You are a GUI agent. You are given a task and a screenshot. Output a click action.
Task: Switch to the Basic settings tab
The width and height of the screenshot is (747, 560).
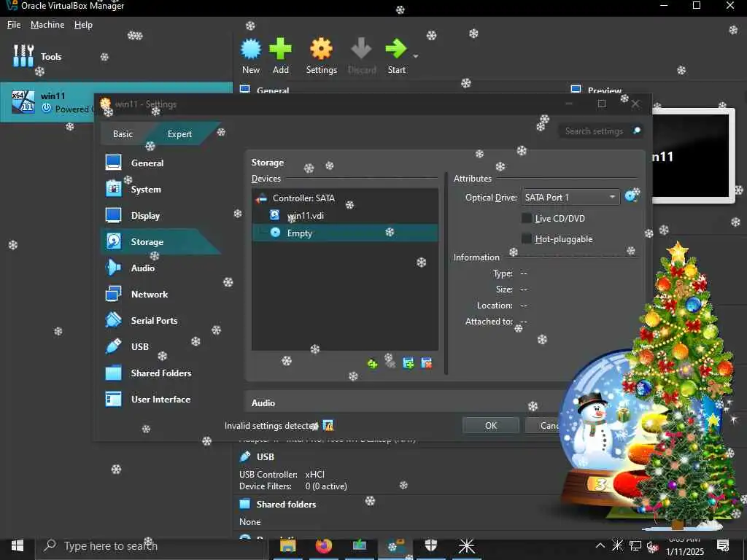[x=123, y=134]
